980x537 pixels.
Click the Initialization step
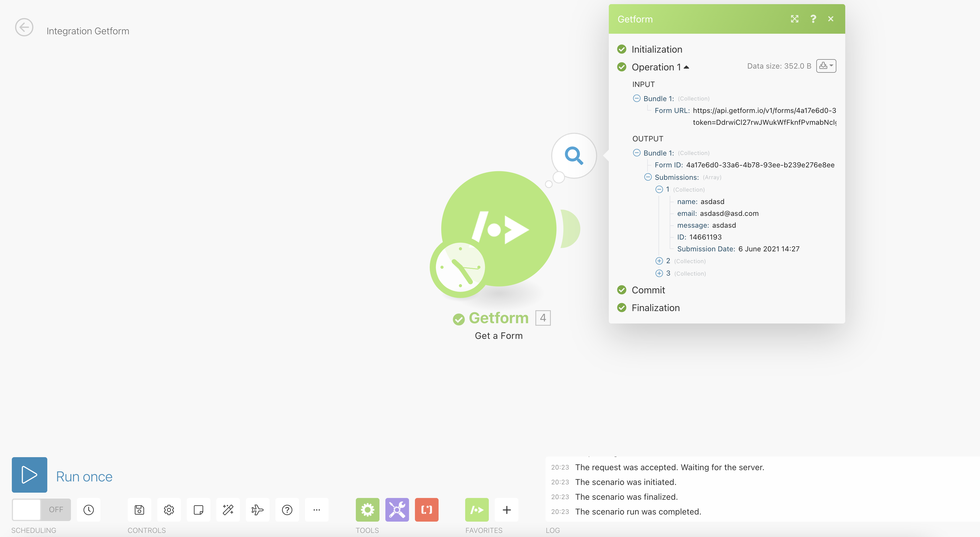pyautogui.click(x=657, y=49)
